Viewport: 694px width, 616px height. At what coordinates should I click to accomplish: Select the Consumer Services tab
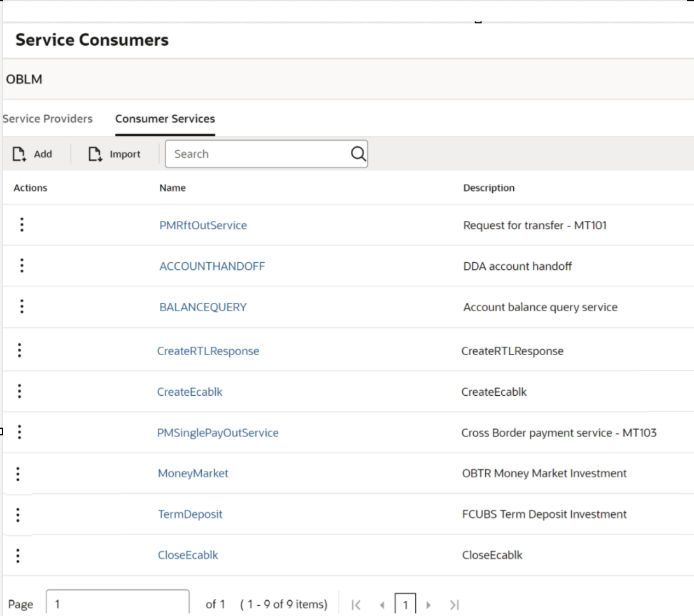(x=165, y=118)
